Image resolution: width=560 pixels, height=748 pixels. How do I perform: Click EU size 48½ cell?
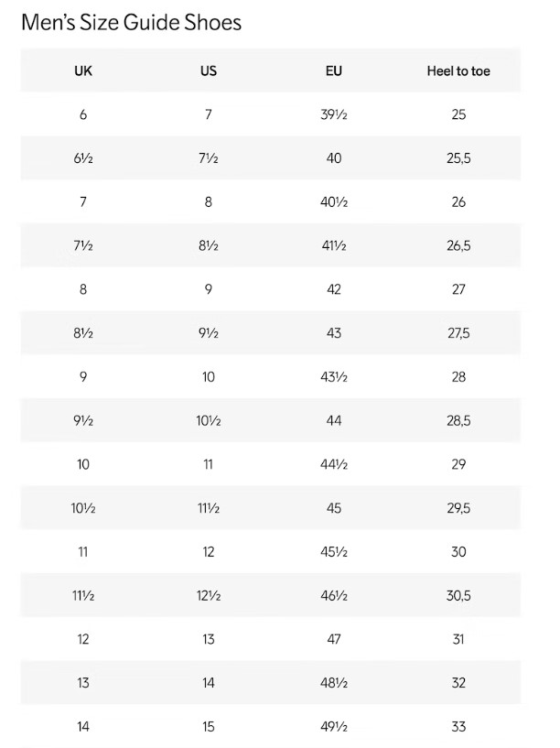click(x=334, y=683)
